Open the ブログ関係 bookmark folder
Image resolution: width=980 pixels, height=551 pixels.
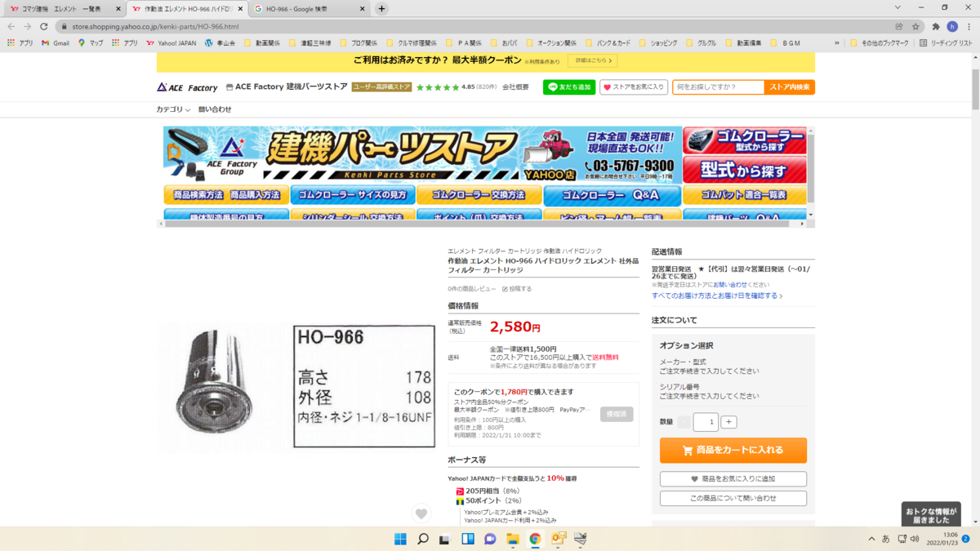pos(358,42)
